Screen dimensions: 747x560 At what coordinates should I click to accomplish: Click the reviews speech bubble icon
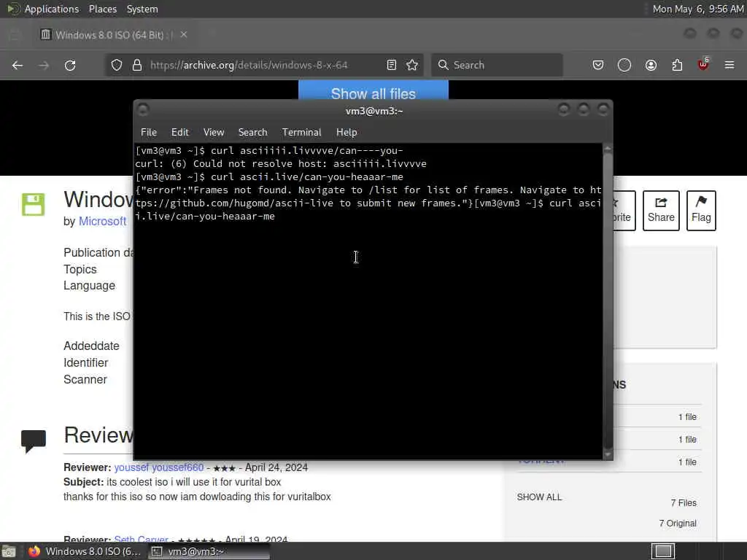tap(34, 440)
